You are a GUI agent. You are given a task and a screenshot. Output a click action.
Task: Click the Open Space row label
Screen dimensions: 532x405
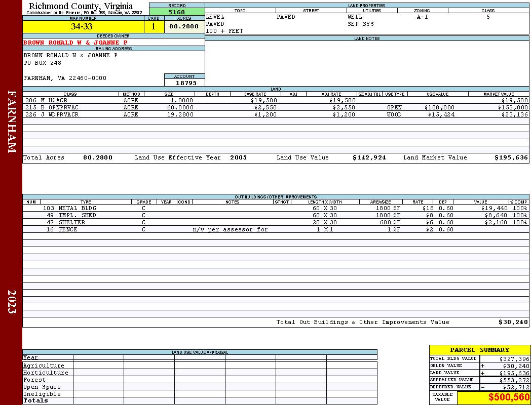point(42,387)
